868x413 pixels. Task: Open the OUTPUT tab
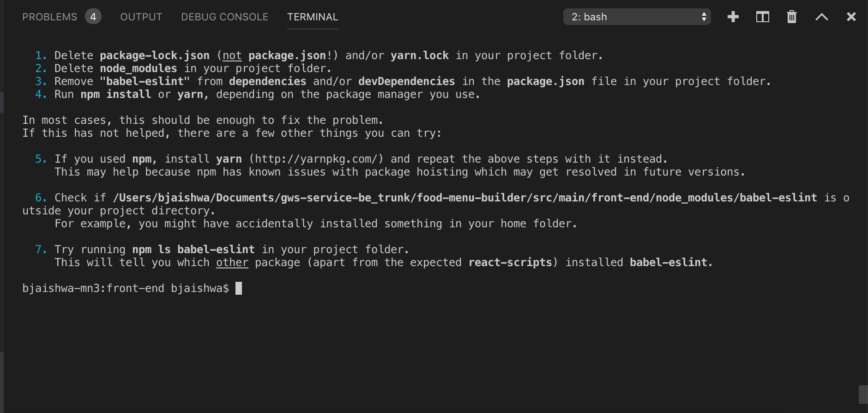coord(141,17)
